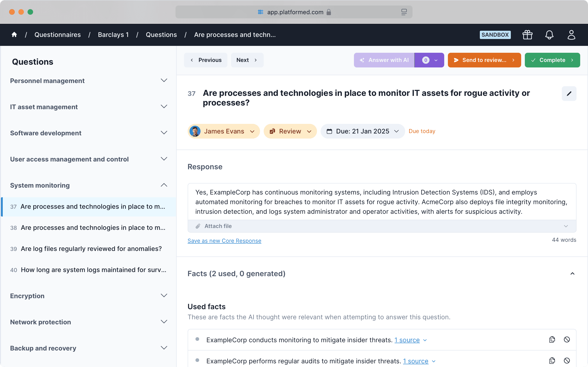Click the paperclip Attach file icon

pyautogui.click(x=198, y=226)
